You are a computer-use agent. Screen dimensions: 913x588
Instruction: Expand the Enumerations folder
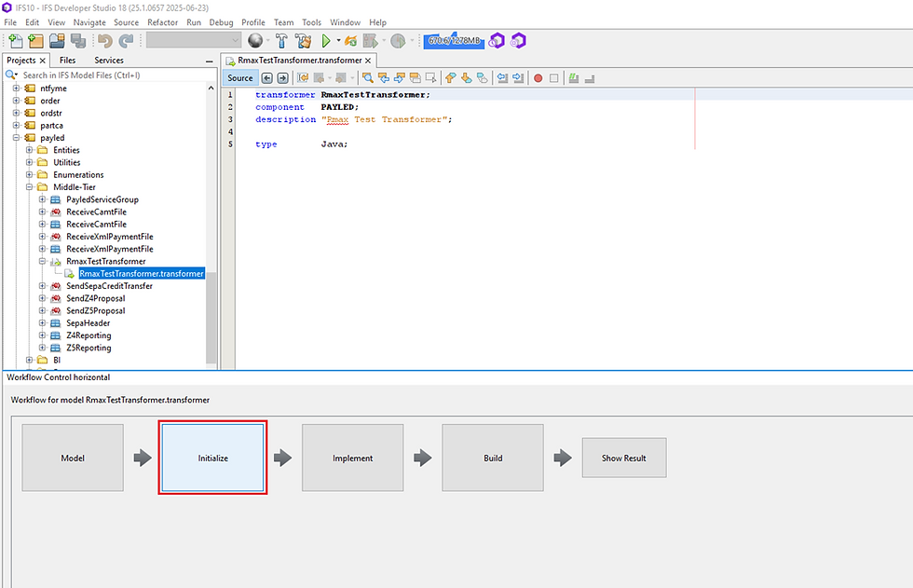pos(29,174)
